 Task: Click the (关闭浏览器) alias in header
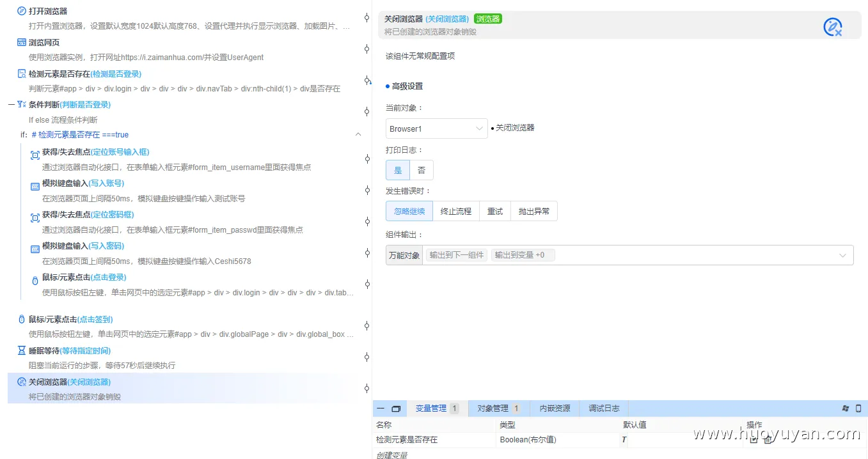coord(447,19)
